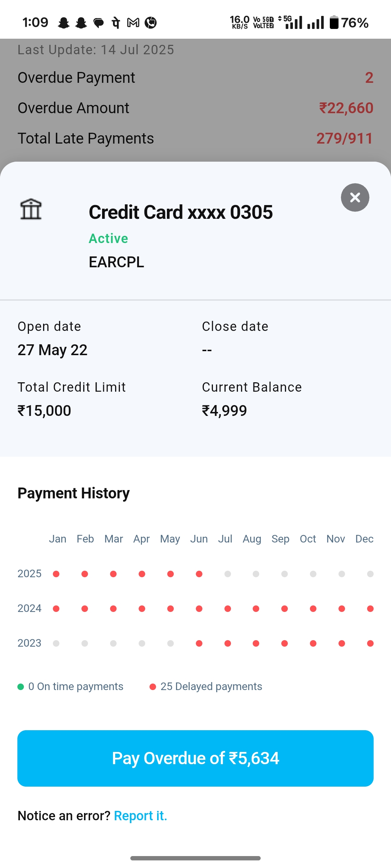Tap the Current Balance ₹4,999 field
Viewport: 391px width, 868px height.
[x=224, y=410]
